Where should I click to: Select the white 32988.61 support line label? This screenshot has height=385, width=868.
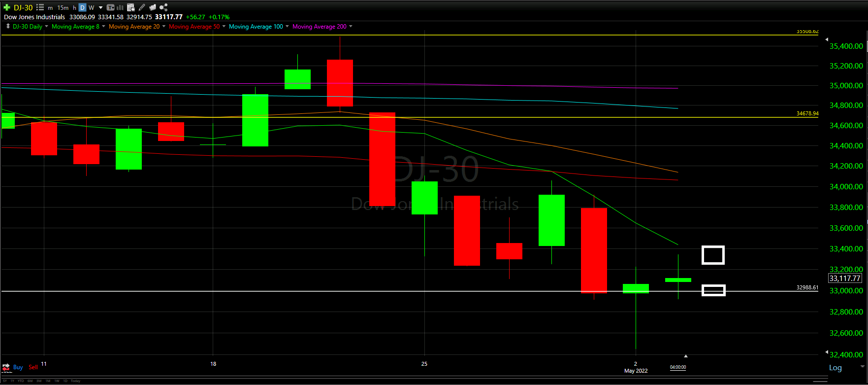point(807,287)
